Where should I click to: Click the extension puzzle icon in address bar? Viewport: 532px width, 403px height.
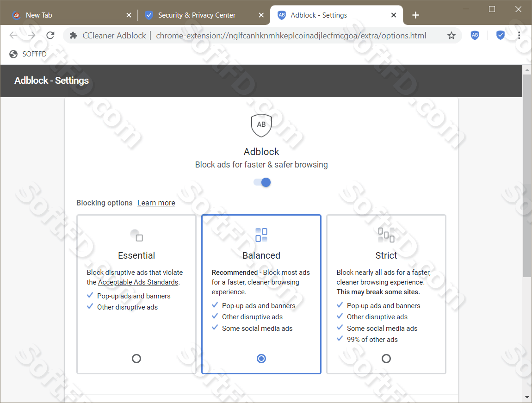[x=73, y=35]
